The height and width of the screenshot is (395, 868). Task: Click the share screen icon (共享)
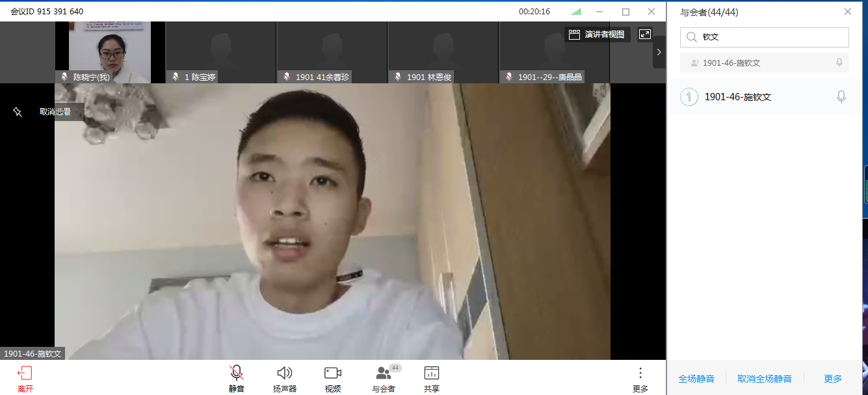[432, 374]
